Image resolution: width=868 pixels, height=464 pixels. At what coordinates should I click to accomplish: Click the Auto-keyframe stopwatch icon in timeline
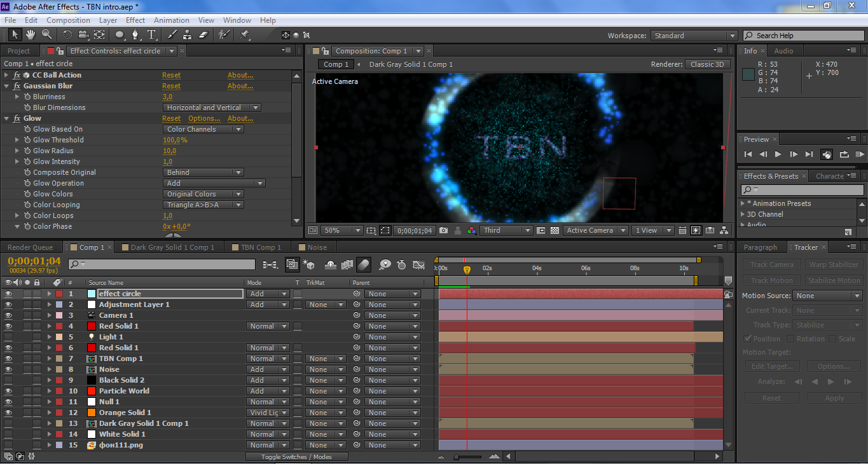point(401,264)
